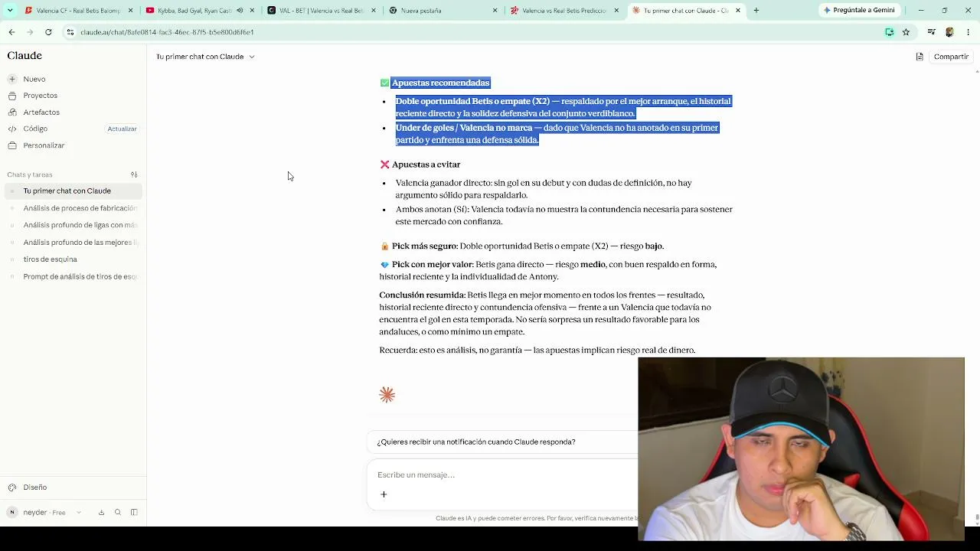The width and height of the screenshot is (980, 551).
Task: Reload the current page
Action: click(48, 32)
